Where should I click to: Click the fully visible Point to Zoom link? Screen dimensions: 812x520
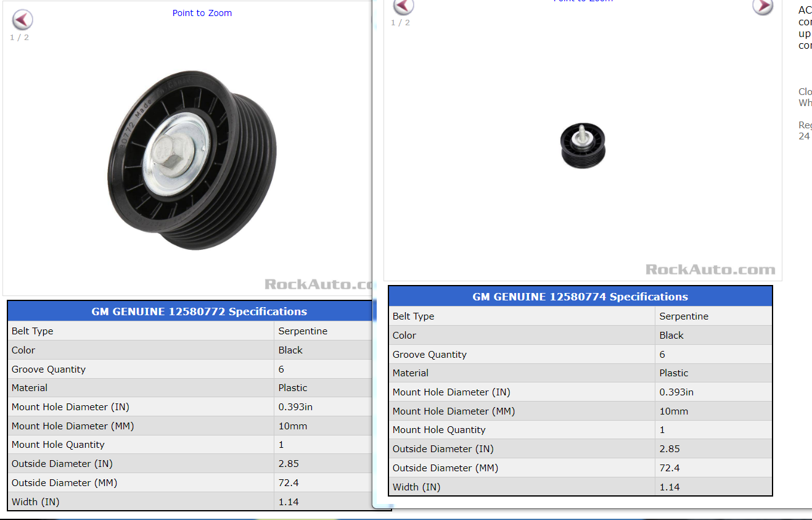click(202, 13)
